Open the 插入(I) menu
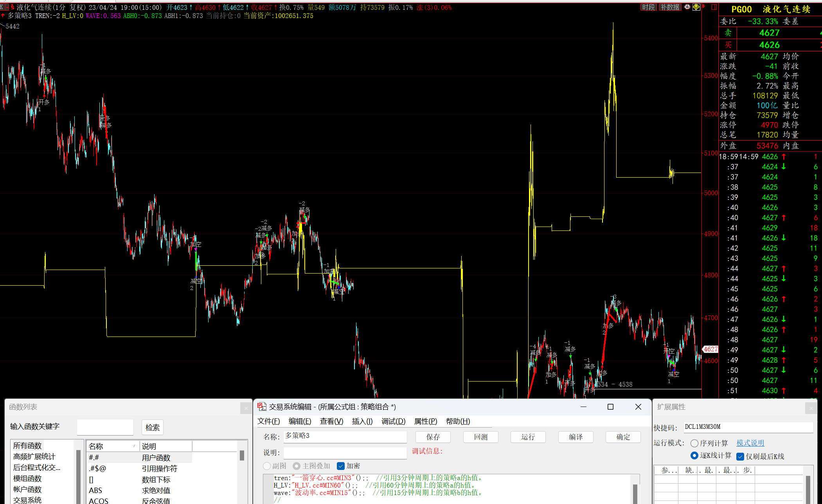 click(362, 421)
